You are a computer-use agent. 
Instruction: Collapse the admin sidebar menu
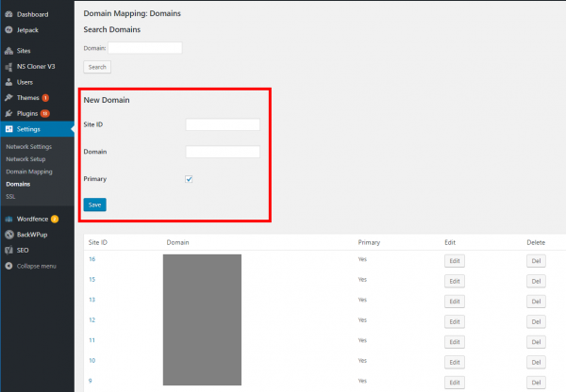coord(37,266)
